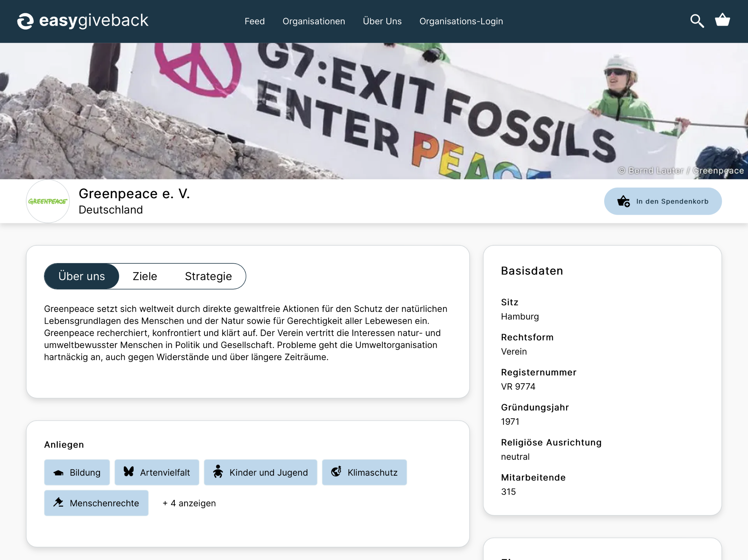Screen dimensions: 748x560
Task: Select the Bildung cause tag
Action: point(77,472)
